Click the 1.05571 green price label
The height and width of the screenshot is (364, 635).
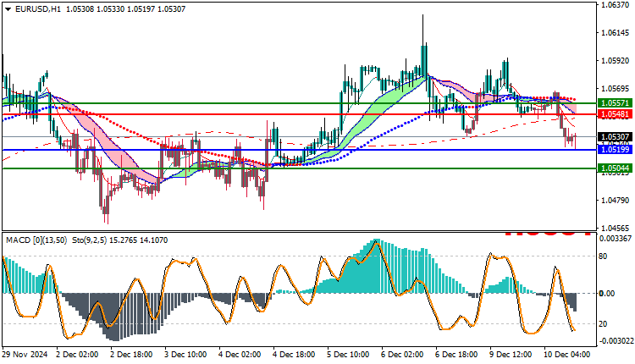[x=615, y=103]
